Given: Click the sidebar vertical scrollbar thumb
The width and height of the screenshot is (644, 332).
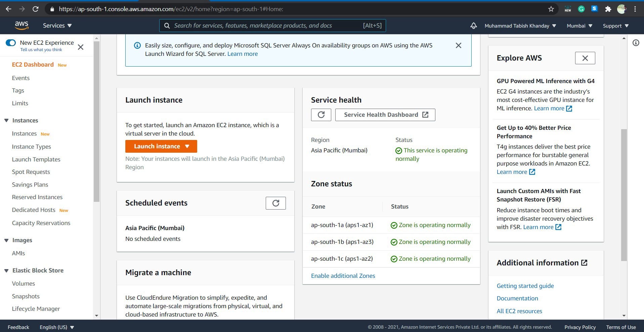Looking at the screenshot, I should [x=96, y=121].
